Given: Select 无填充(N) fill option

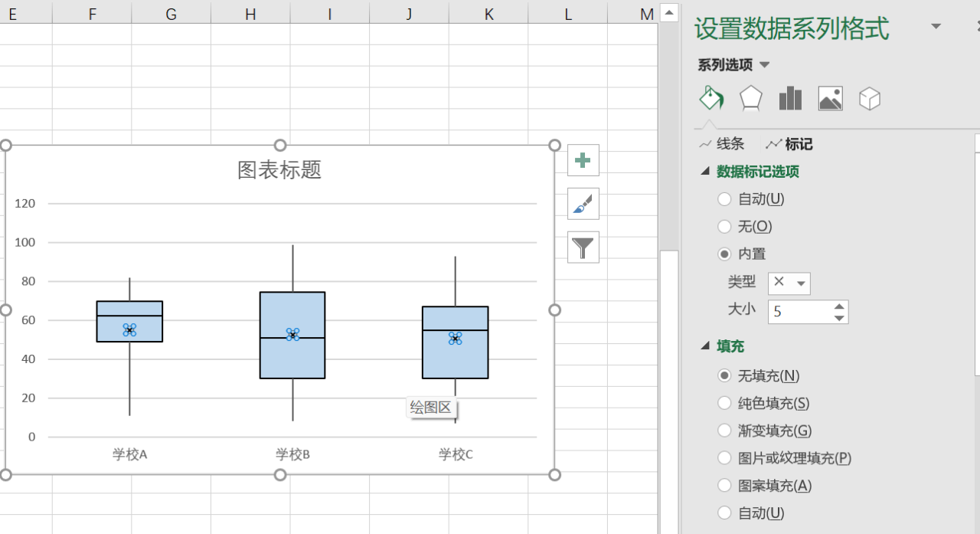Looking at the screenshot, I should 759,376.
